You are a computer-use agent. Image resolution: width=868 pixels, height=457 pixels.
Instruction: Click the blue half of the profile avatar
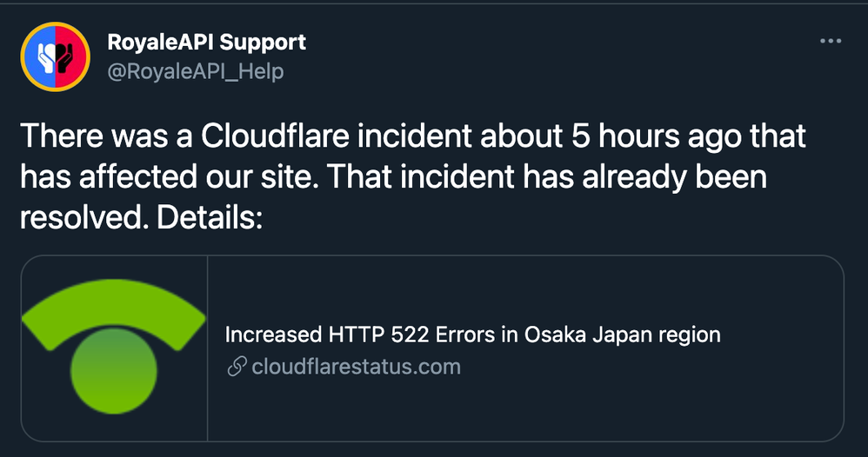[x=40, y=57]
